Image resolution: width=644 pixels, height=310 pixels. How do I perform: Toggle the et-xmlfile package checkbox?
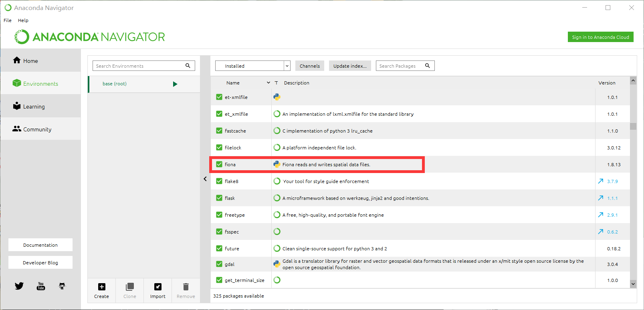click(219, 97)
